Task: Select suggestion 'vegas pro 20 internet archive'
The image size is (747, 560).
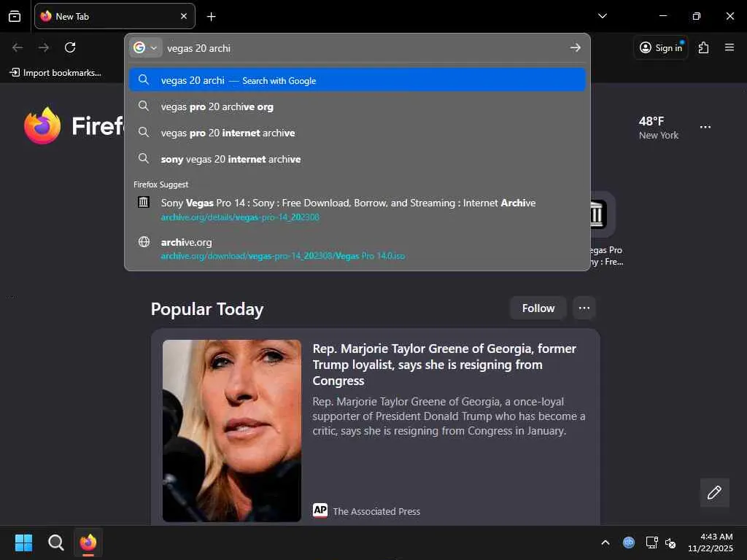Action: [x=357, y=133]
